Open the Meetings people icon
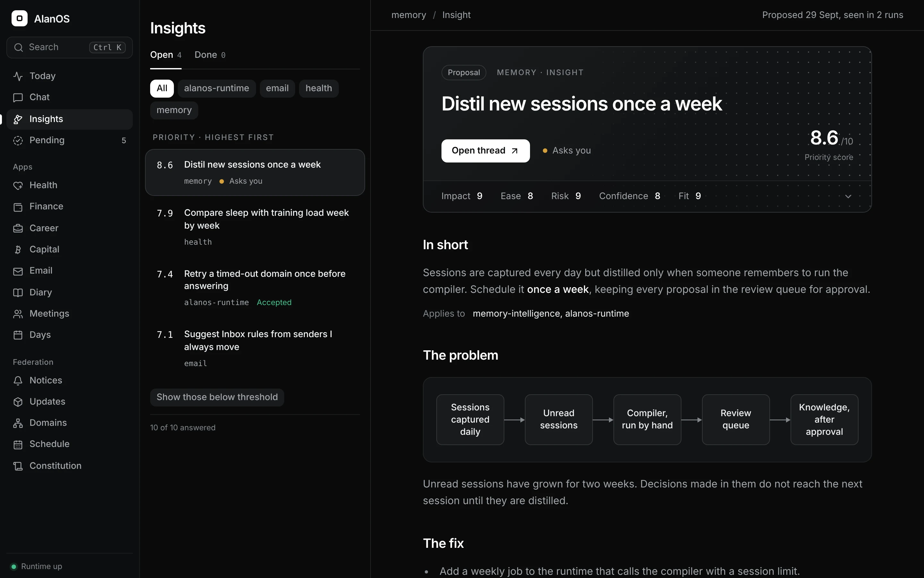This screenshot has height=578, width=924. [18, 314]
